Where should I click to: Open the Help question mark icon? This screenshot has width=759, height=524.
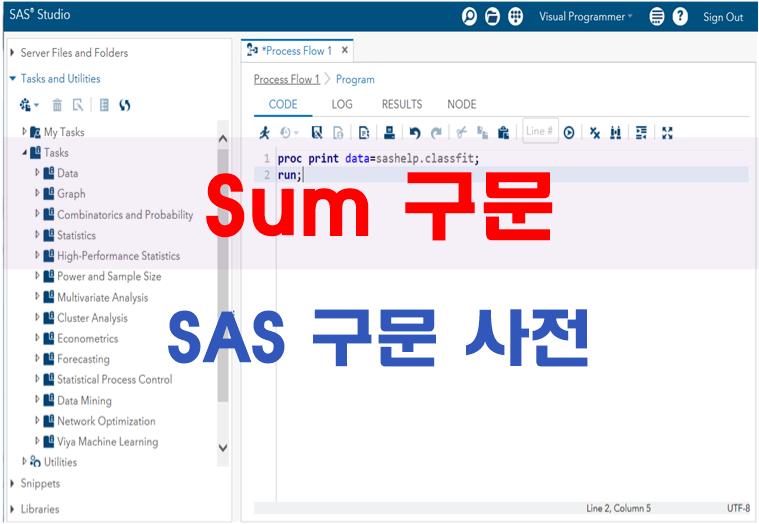[x=680, y=16]
